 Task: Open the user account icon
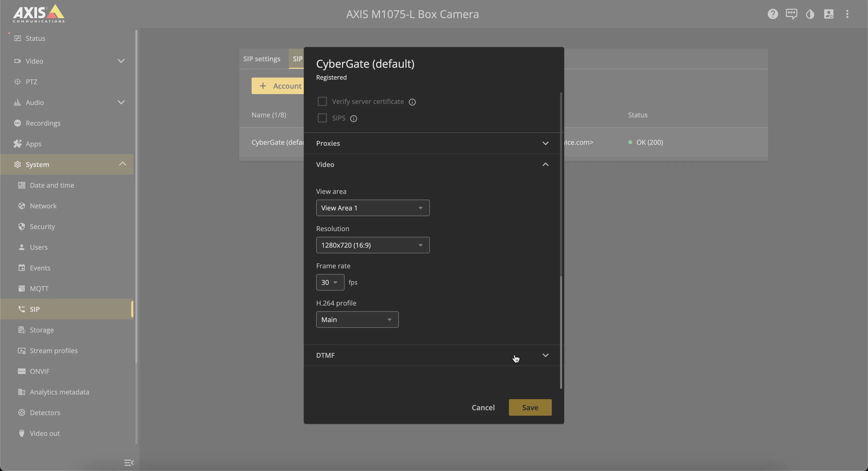click(828, 14)
